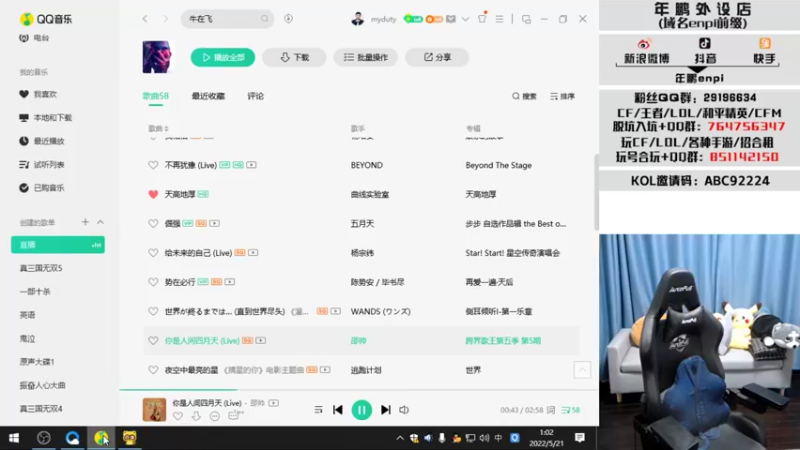Go back with the navigation arrow

click(145, 19)
